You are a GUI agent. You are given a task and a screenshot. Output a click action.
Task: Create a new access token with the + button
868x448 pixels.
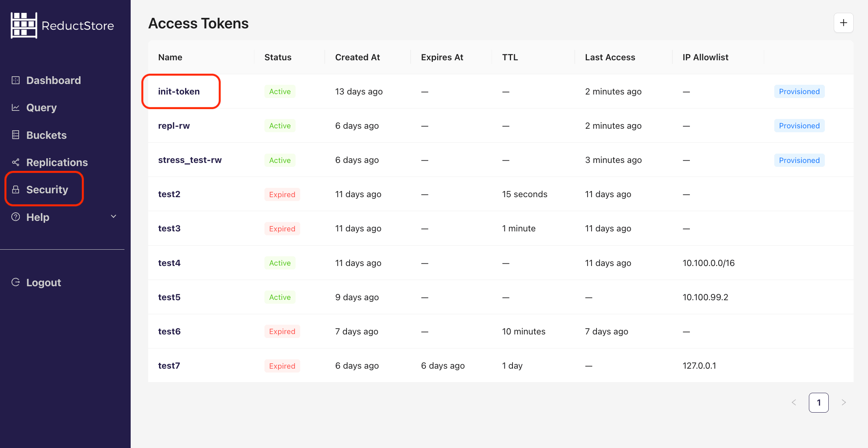click(843, 23)
